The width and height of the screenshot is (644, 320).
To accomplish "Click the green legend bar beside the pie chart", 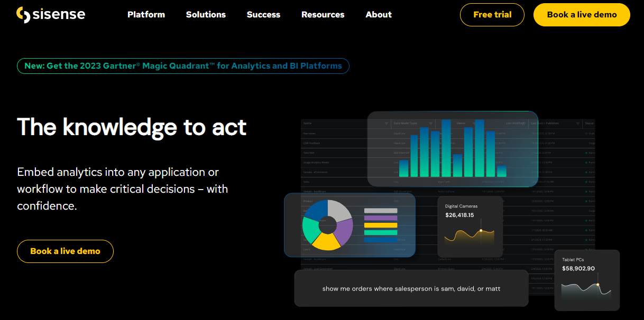I will pyautogui.click(x=381, y=233).
